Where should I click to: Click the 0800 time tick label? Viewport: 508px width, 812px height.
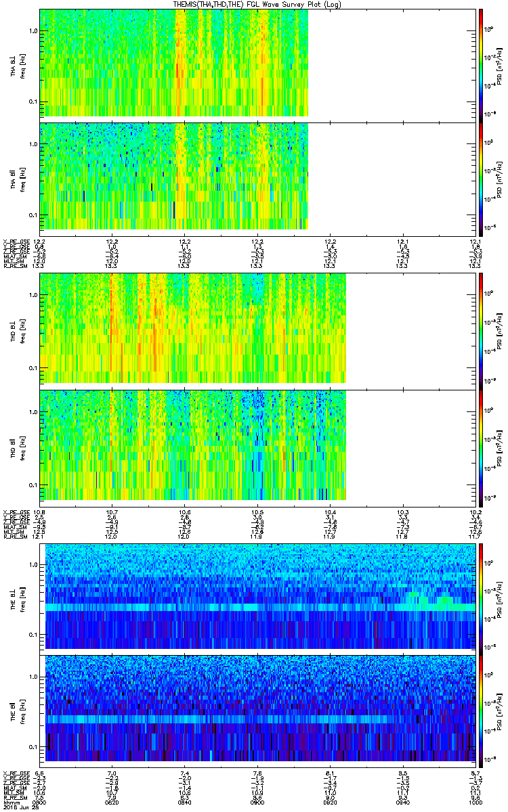tap(40, 801)
